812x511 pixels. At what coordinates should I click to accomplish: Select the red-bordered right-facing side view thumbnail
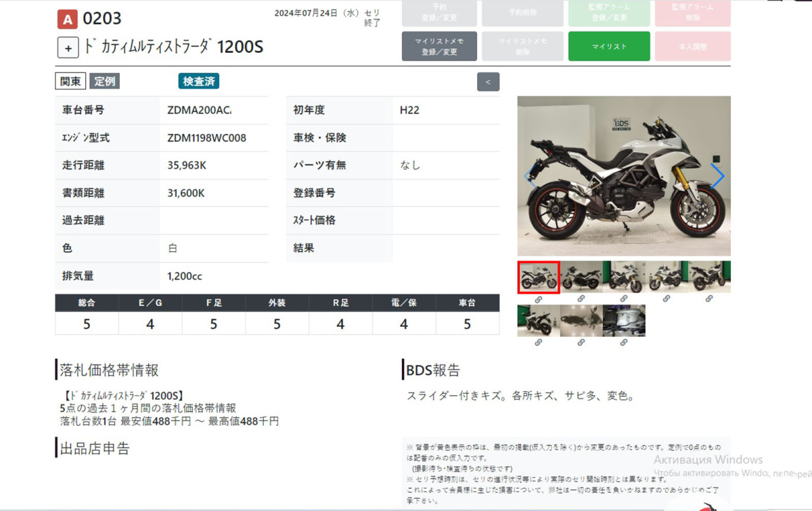pos(539,277)
